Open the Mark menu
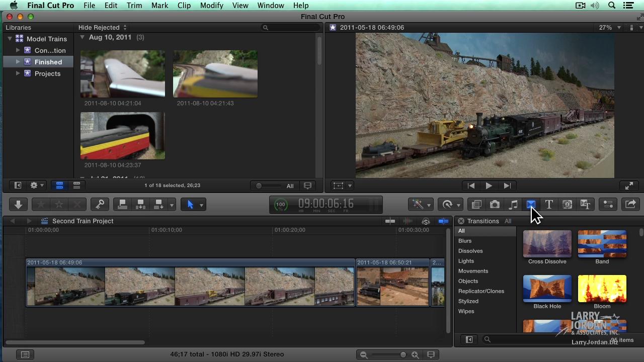 pyautogui.click(x=159, y=6)
